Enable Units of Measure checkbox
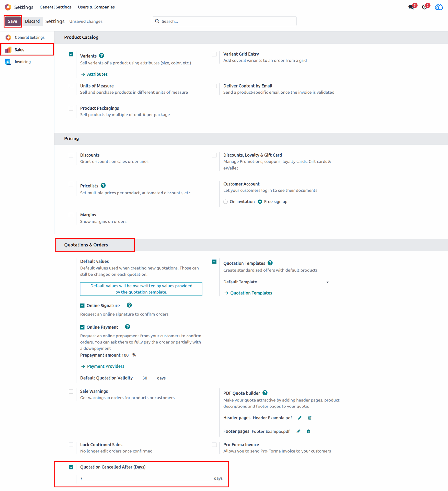This screenshot has height=491, width=448. tap(71, 86)
